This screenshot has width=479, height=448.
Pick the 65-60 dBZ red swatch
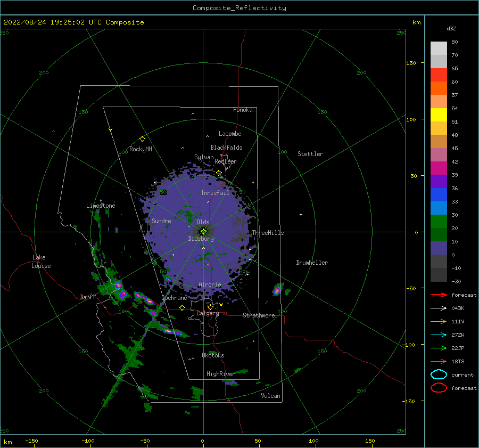[x=439, y=75]
